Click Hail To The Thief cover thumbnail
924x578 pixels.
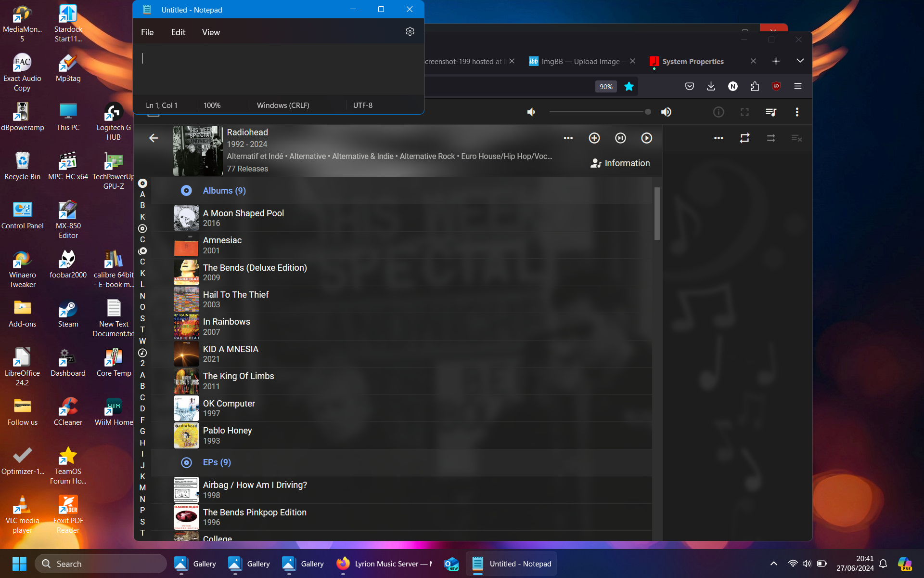coord(186,300)
